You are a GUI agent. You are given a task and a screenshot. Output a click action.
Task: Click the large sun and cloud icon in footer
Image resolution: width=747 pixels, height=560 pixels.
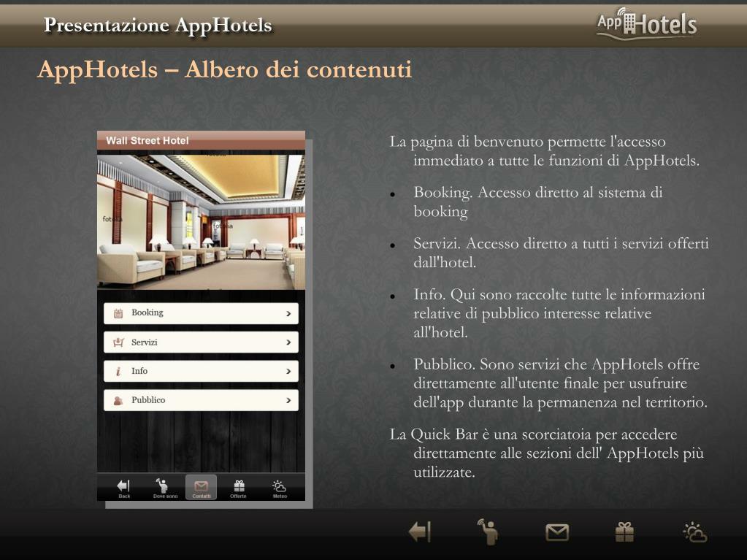(x=695, y=532)
